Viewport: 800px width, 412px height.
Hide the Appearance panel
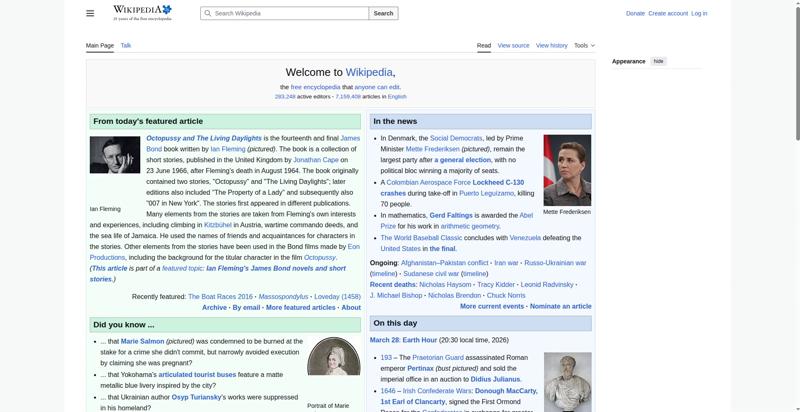[x=658, y=61]
